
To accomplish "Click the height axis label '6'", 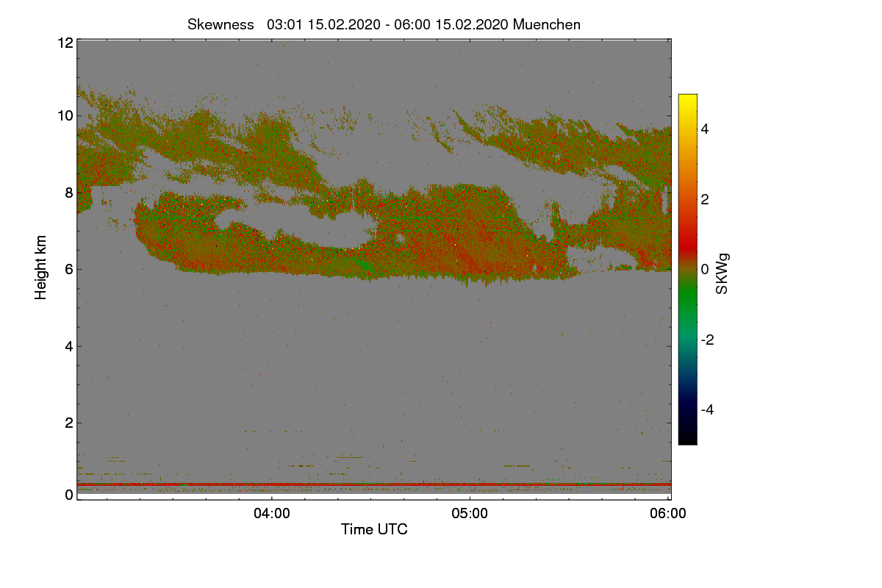I will 68,269.
